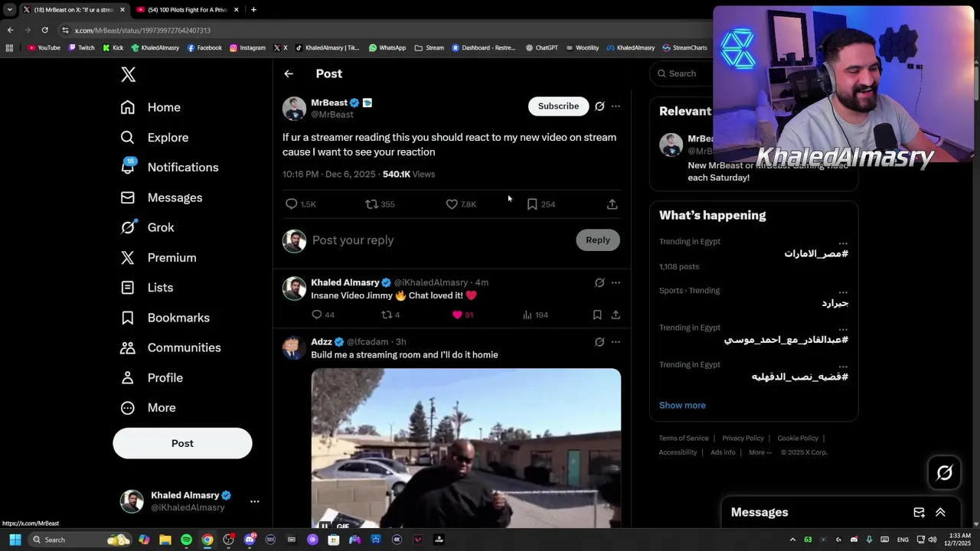The height and width of the screenshot is (551, 980).
Task: Like MrBeast's post with 7.8K likes
Action: [x=452, y=204]
